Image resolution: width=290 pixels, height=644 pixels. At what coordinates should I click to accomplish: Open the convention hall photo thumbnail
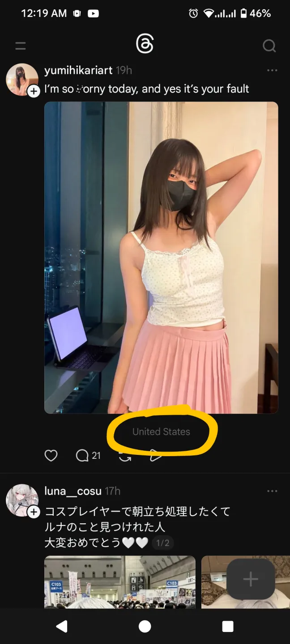click(120, 582)
